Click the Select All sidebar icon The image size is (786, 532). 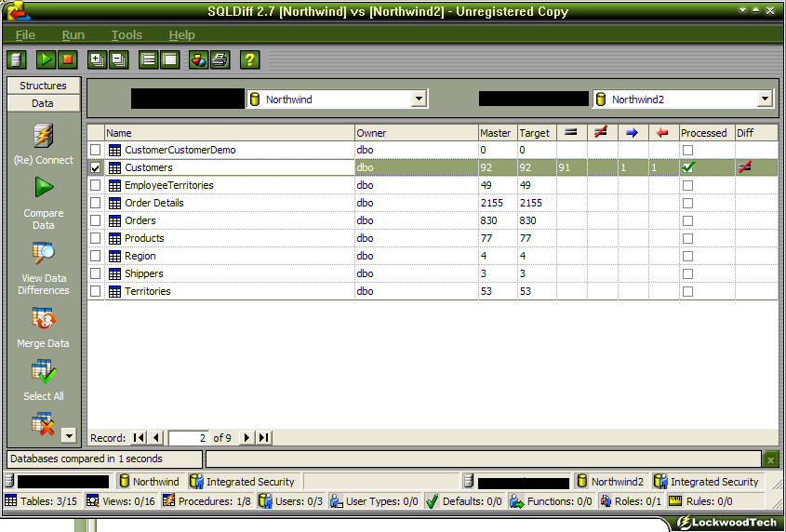(44, 371)
